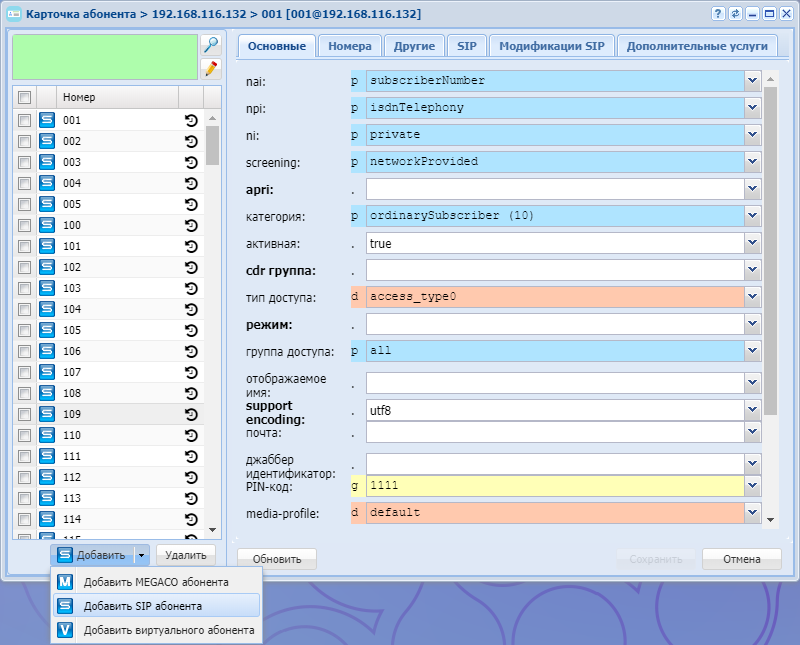Click history icon for subscriber 110
This screenshot has width=800, height=645.
191,435
